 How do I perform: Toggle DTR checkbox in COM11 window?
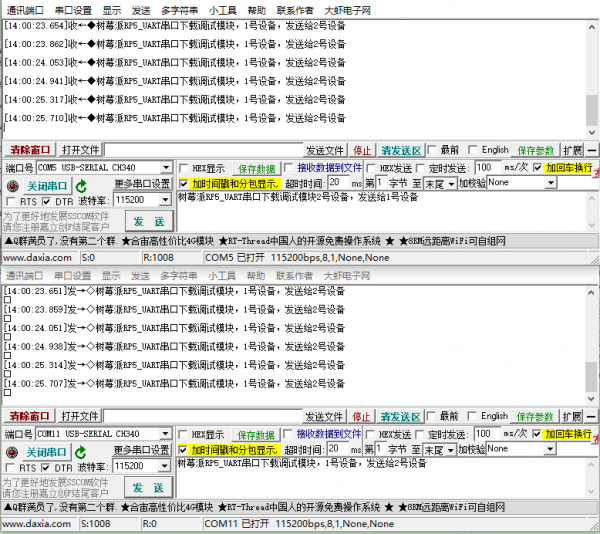(x=46, y=467)
